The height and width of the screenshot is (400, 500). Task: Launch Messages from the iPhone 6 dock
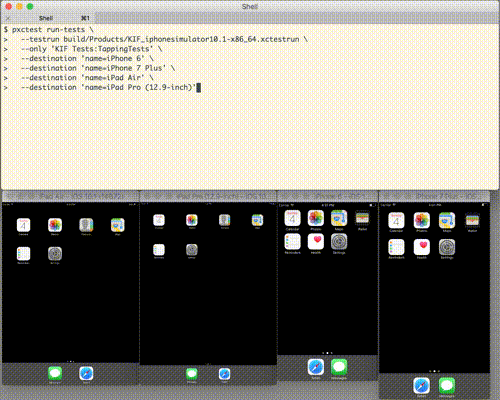339,367
